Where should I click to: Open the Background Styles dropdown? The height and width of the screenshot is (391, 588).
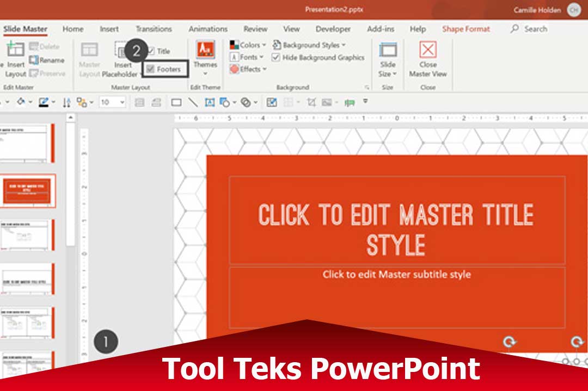[309, 45]
